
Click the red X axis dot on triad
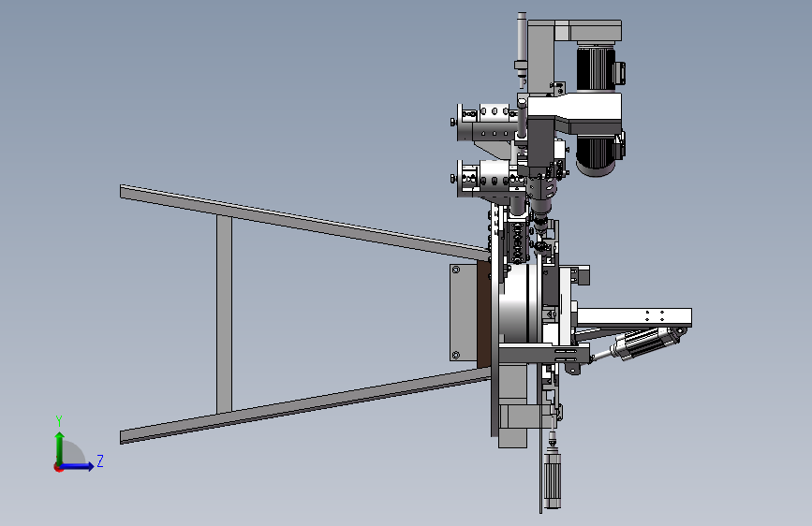58,467
